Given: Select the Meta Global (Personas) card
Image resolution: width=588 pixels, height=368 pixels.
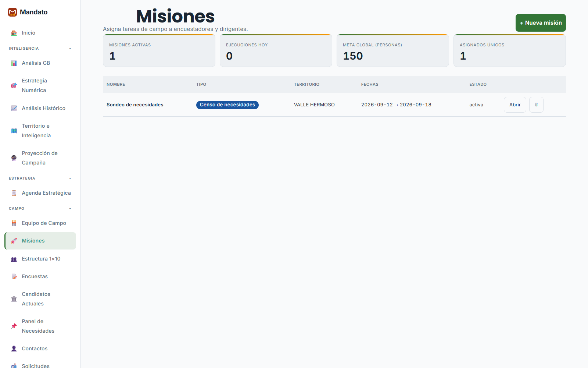Looking at the screenshot, I should click(x=393, y=50).
